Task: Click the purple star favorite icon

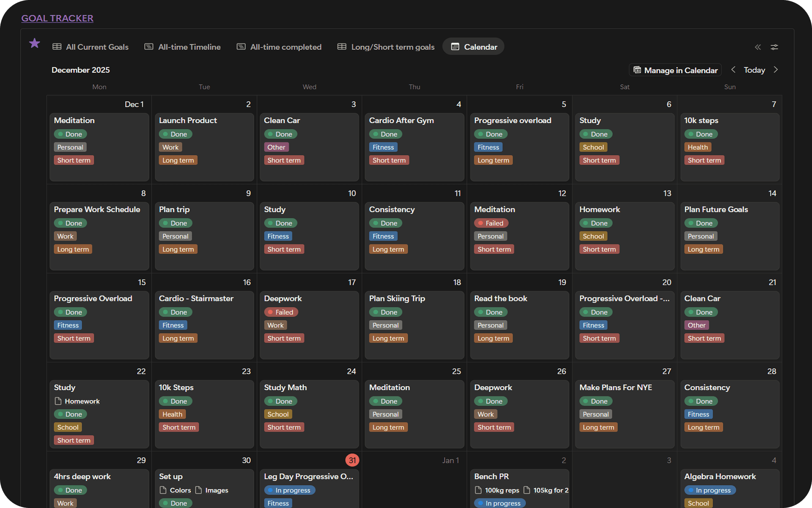Action: pyautogui.click(x=35, y=43)
